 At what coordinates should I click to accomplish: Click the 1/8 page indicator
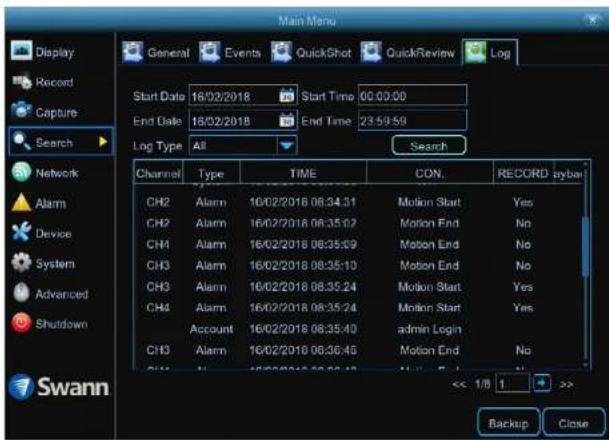point(483,384)
